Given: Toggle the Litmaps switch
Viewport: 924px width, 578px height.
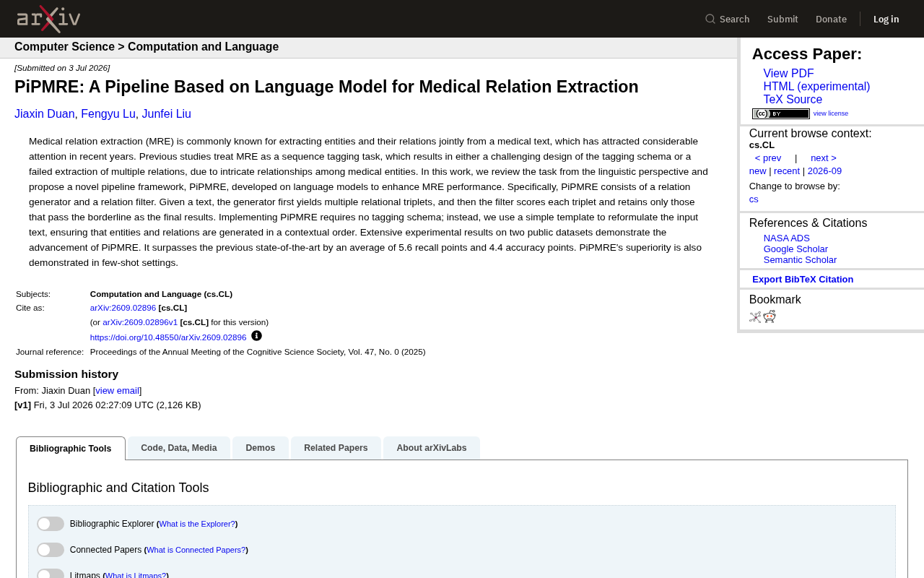Looking at the screenshot, I should (51, 574).
